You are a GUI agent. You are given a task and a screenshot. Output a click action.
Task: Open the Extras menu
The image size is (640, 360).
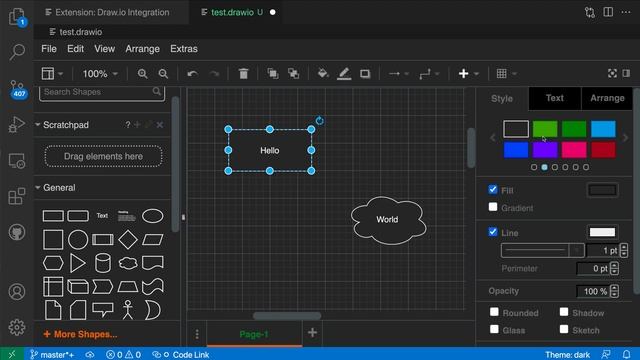(x=184, y=49)
